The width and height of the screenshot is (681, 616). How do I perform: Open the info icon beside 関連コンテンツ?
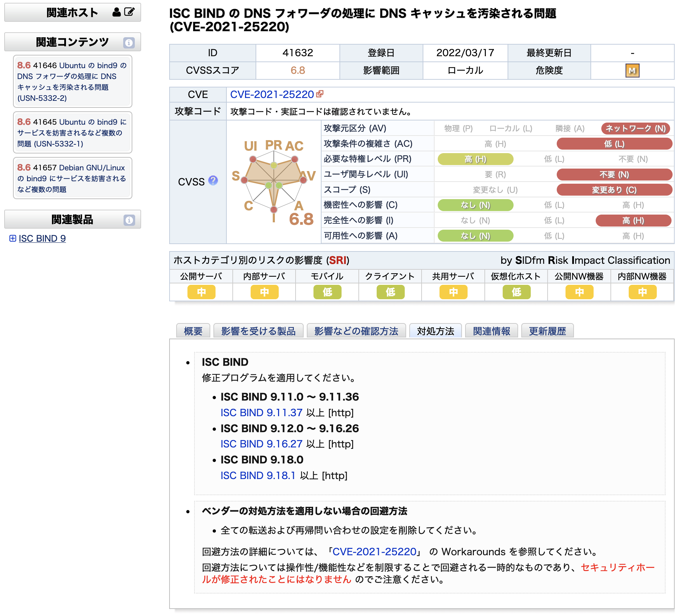tap(129, 42)
